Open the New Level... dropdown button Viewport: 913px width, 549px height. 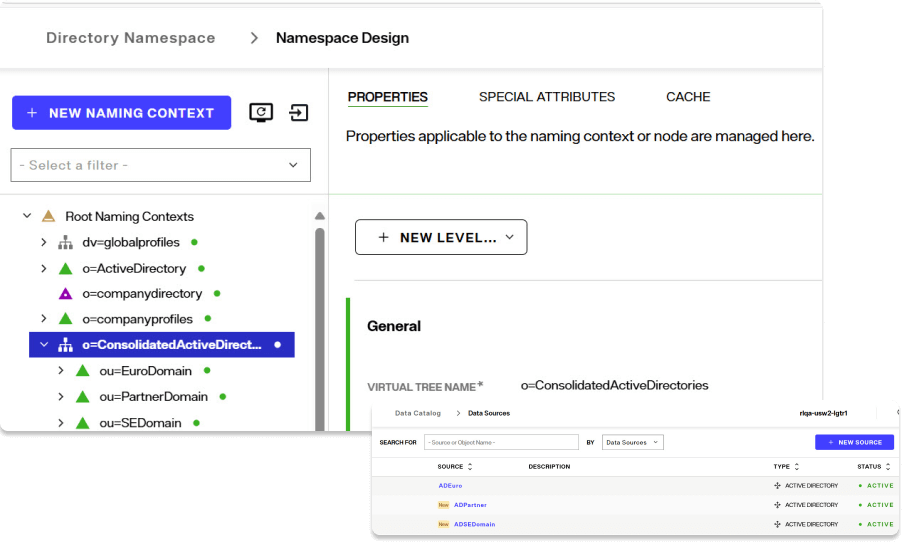(x=441, y=237)
